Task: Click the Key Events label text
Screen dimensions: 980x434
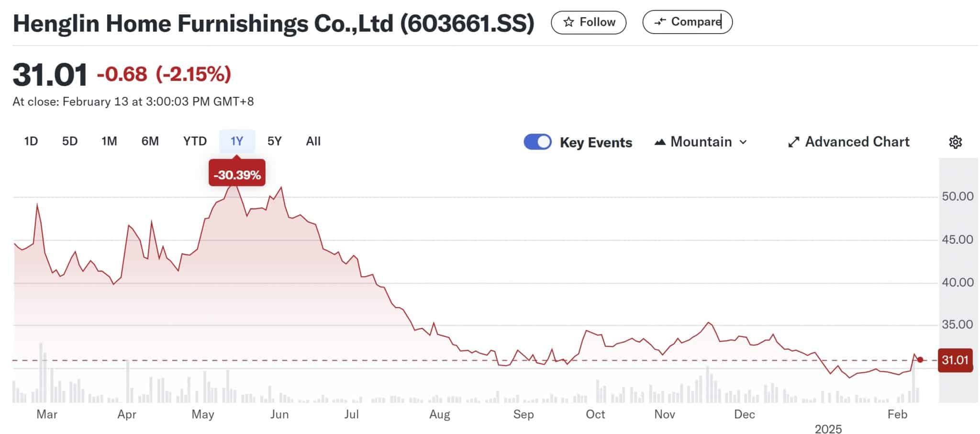Action: tap(596, 142)
